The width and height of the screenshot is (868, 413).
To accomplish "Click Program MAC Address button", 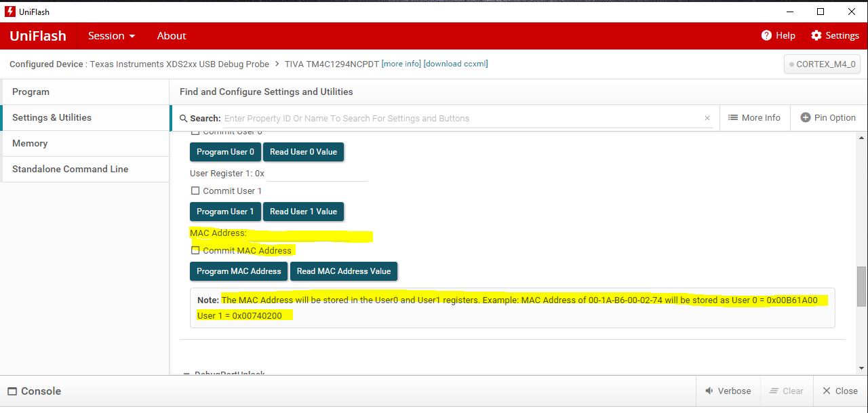I will point(239,271).
